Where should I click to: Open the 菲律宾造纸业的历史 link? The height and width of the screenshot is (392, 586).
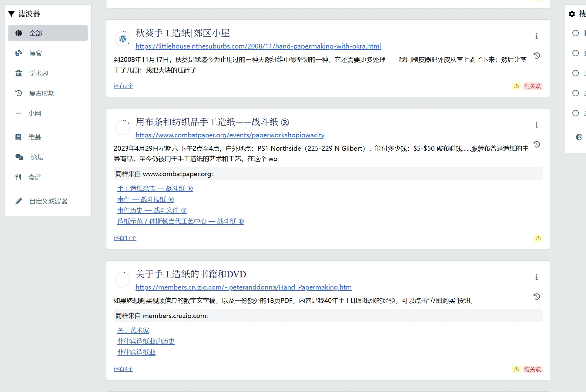pyautogui.click(x=146, y=341)
